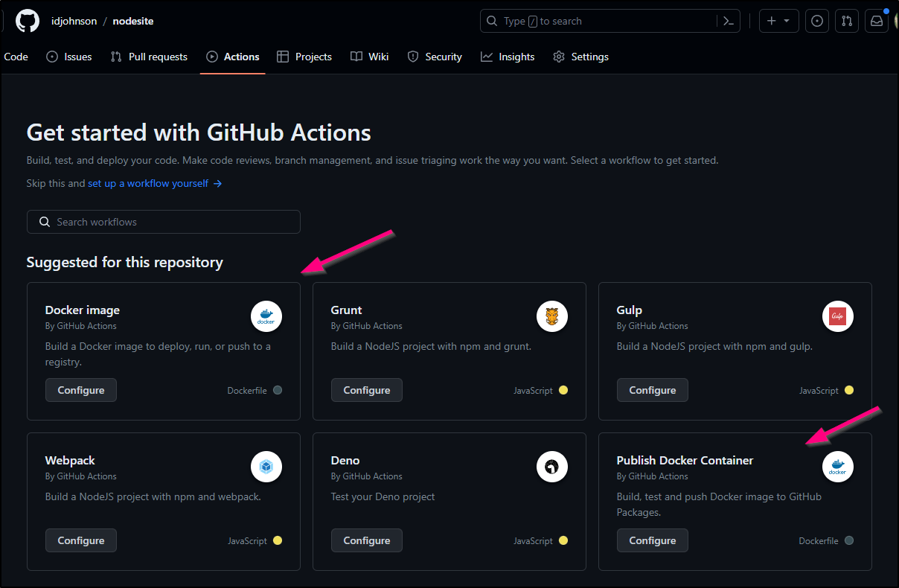The width and height of the screenshot is (899, 588).
Task: Click the Webpack cube logo
Action: coord(266,467)
